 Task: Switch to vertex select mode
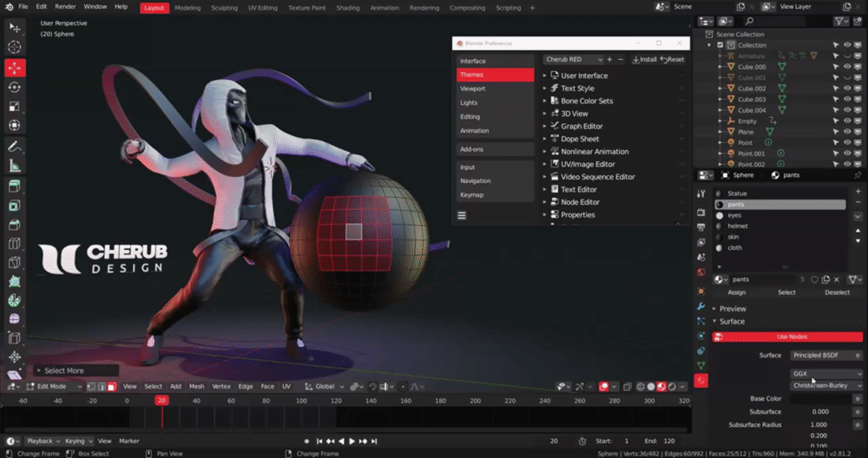(x=91, y=387)
